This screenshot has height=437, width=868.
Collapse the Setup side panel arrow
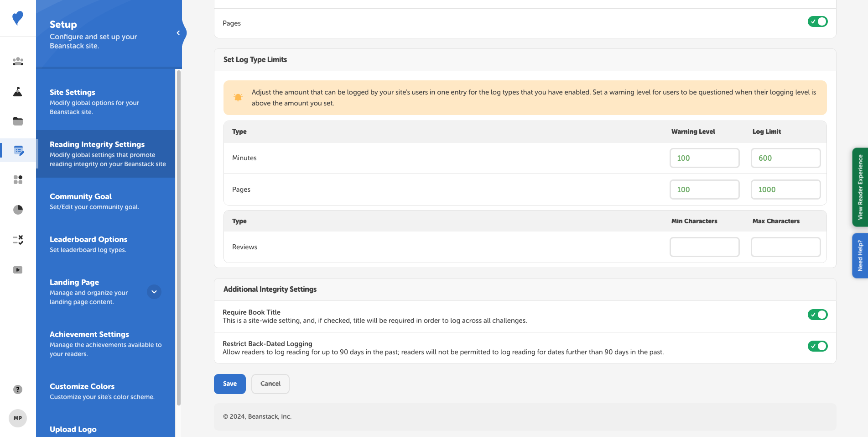coord(178,33)
